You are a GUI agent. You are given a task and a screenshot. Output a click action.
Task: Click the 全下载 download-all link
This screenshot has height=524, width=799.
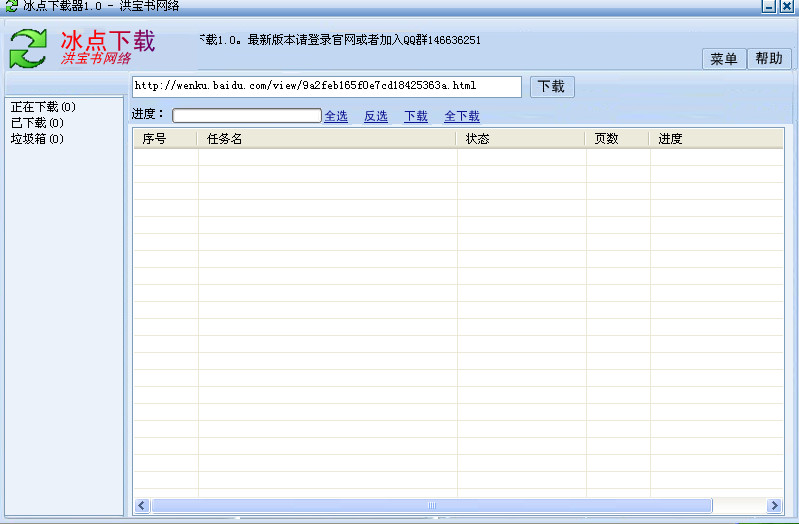coord(462,117)
